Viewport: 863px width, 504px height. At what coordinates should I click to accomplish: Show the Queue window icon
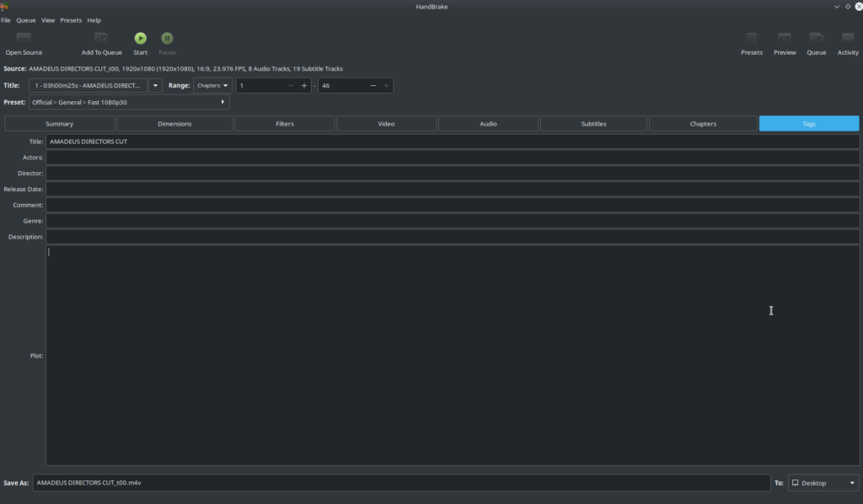[816, 37]
